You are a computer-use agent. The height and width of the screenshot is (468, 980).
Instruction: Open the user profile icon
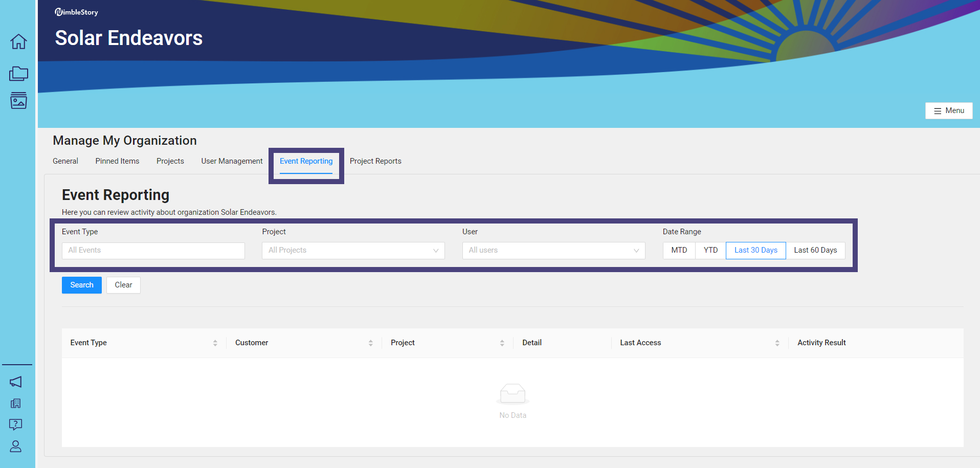tap(16, 447)
